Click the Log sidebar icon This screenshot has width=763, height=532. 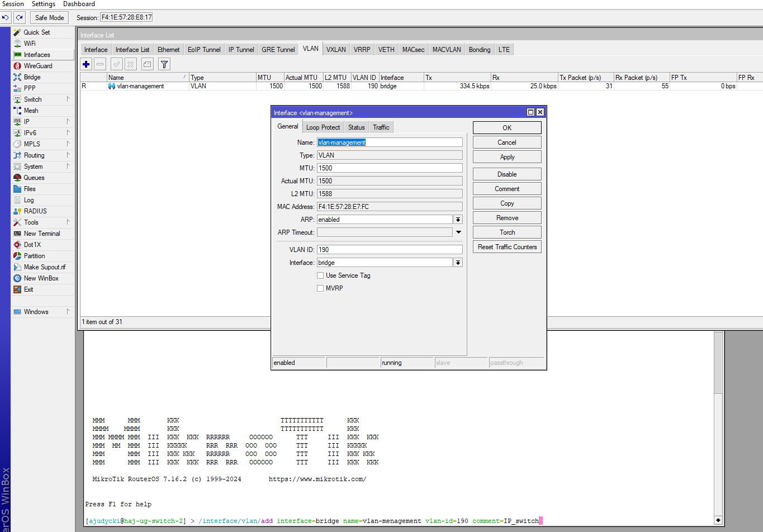point(17,200)
